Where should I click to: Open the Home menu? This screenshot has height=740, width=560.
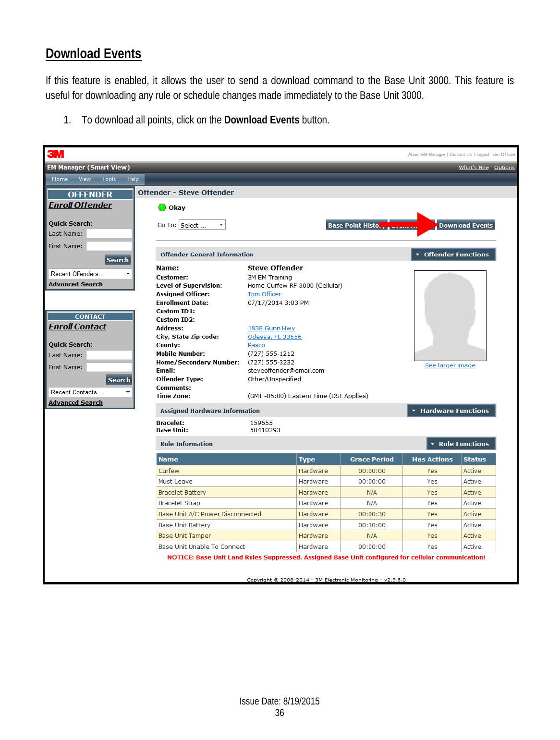pyautogui.click(x=60, y=179)
